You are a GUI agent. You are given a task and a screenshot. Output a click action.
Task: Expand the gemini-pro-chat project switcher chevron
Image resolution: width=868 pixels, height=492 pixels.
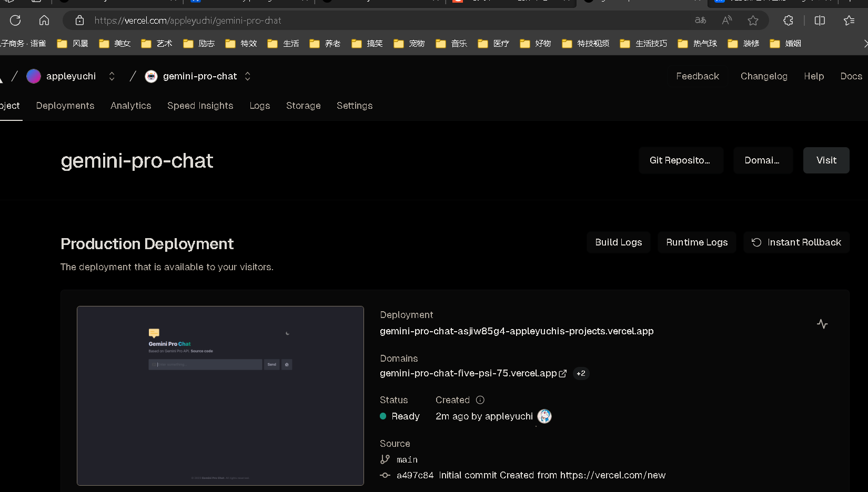click(x=247, y=76)
